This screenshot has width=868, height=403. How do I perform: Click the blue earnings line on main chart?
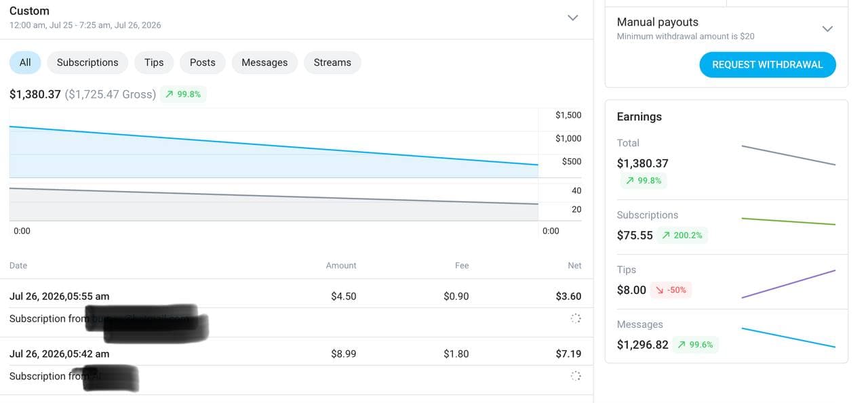(x=274, y=146)
